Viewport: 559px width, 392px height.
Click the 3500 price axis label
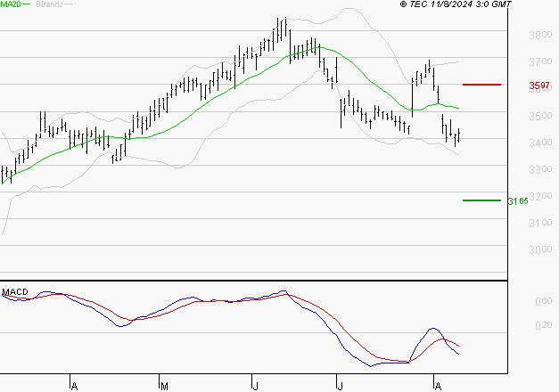(x=540, y=116)
